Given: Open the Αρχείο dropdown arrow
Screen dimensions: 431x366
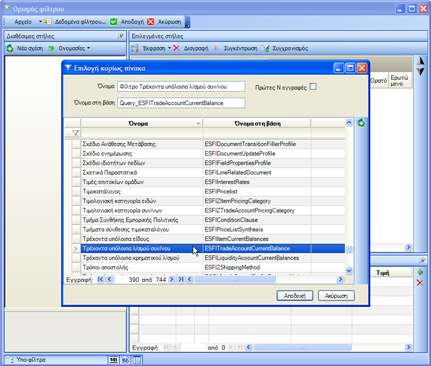Looking at the screenshot, I should click(40, 22).
